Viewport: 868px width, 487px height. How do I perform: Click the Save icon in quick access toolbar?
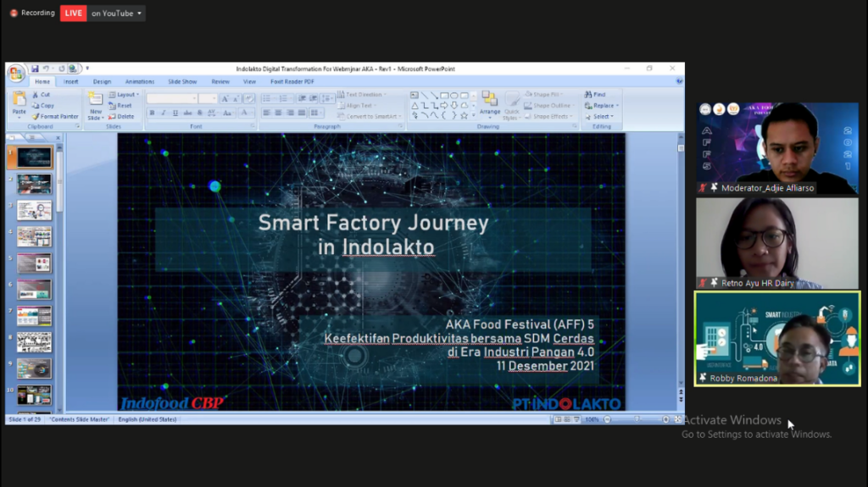pos(36,69)
